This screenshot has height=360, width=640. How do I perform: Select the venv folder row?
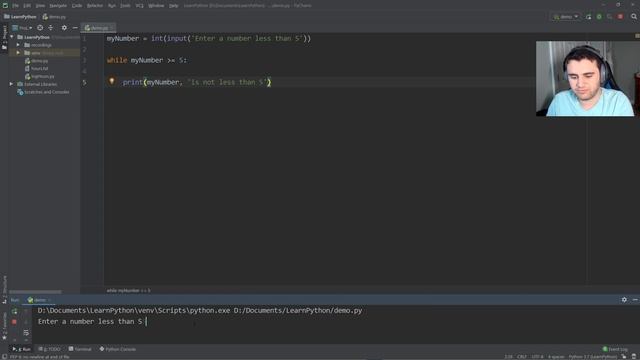(x=44, y=53)
